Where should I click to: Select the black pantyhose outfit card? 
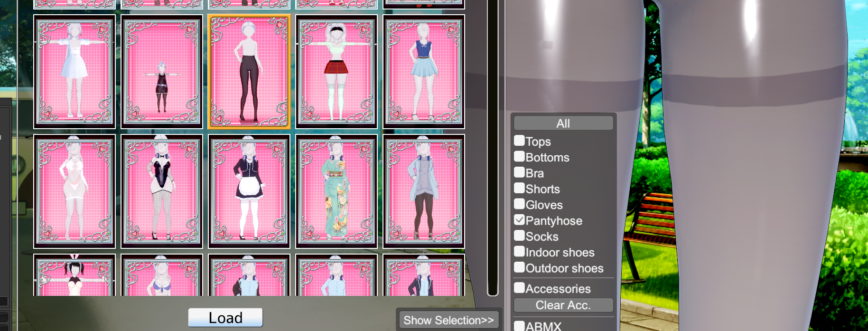click(249, 72)
